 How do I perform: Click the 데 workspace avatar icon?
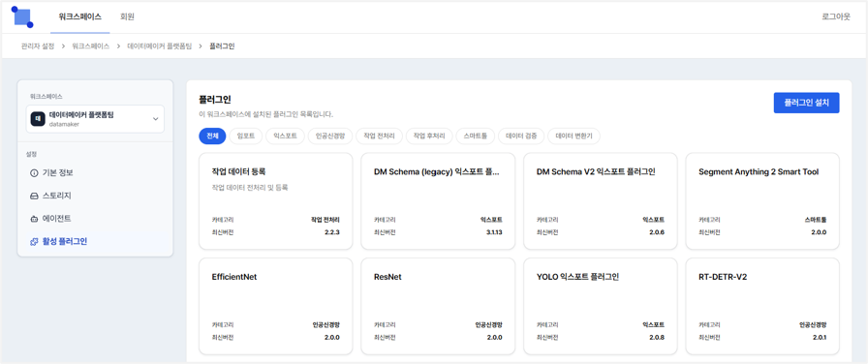(38, 119)
